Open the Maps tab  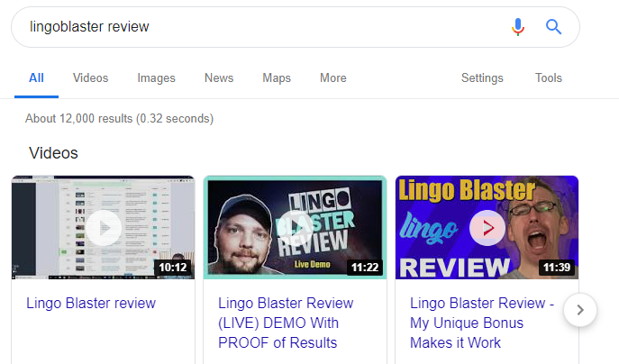coord(277,77)
